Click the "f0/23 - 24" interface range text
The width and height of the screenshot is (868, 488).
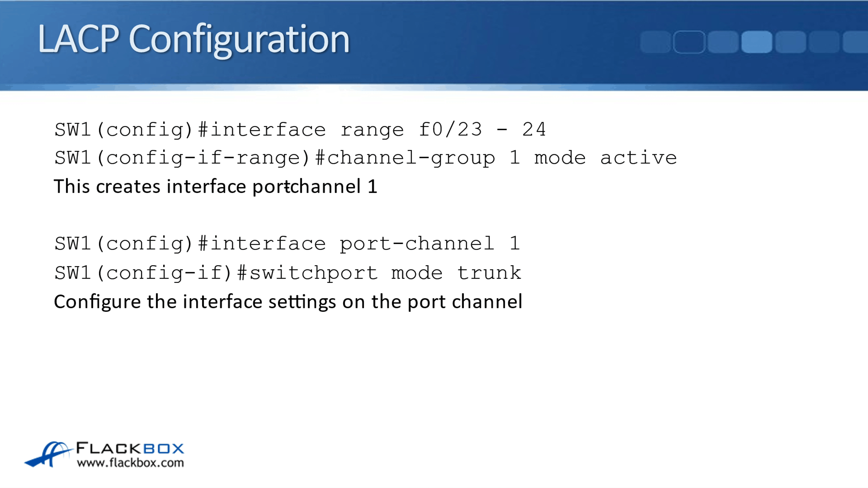pos(482,129)
